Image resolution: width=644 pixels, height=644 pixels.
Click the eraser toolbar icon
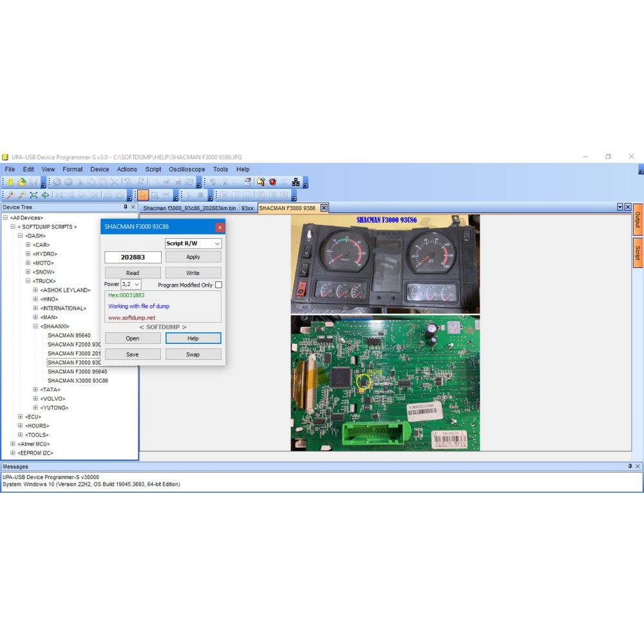coord(247,182)
